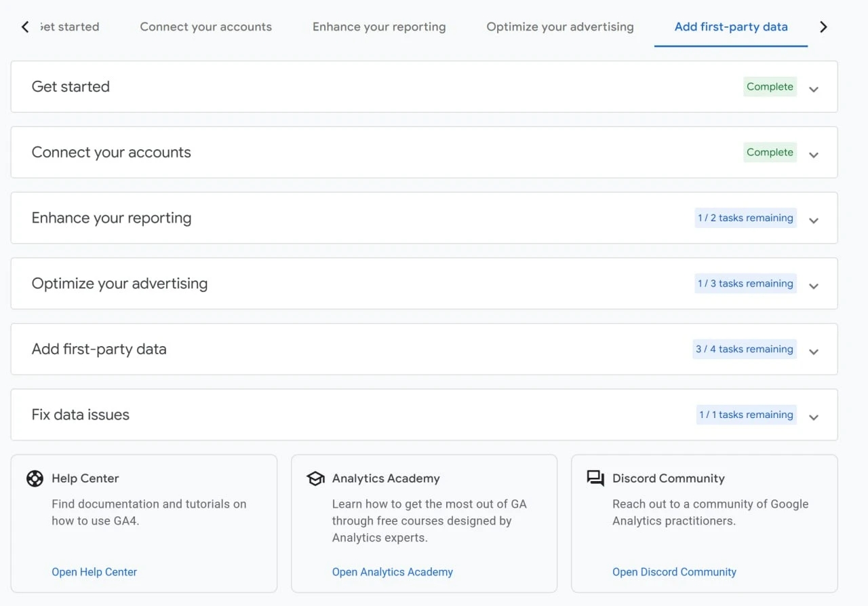Select the Add first-party data tab
Image resolution: width=868 pixels, height=606 pixels.
(x=730, y=27)
